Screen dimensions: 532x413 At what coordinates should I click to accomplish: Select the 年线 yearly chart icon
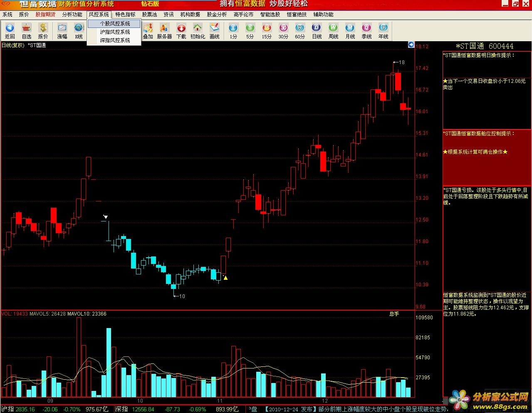coord(384,31)
